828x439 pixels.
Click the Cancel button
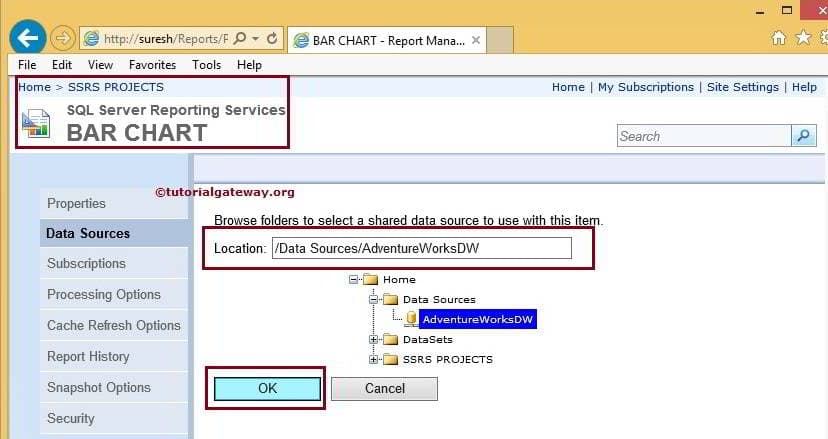[384, 388]
